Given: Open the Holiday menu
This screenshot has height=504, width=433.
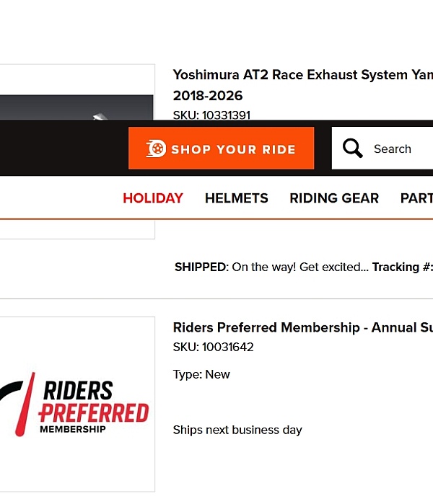Looking at the screenshot, I should tap(153, 198).
